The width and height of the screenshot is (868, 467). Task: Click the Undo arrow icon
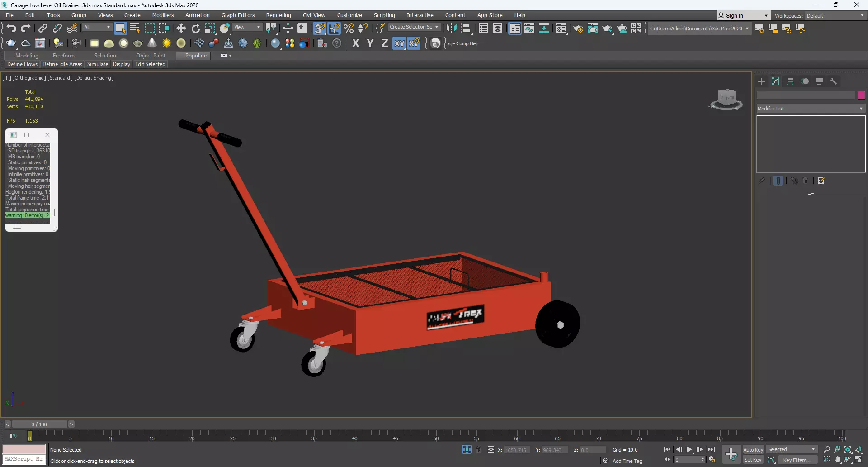(11, 29)
